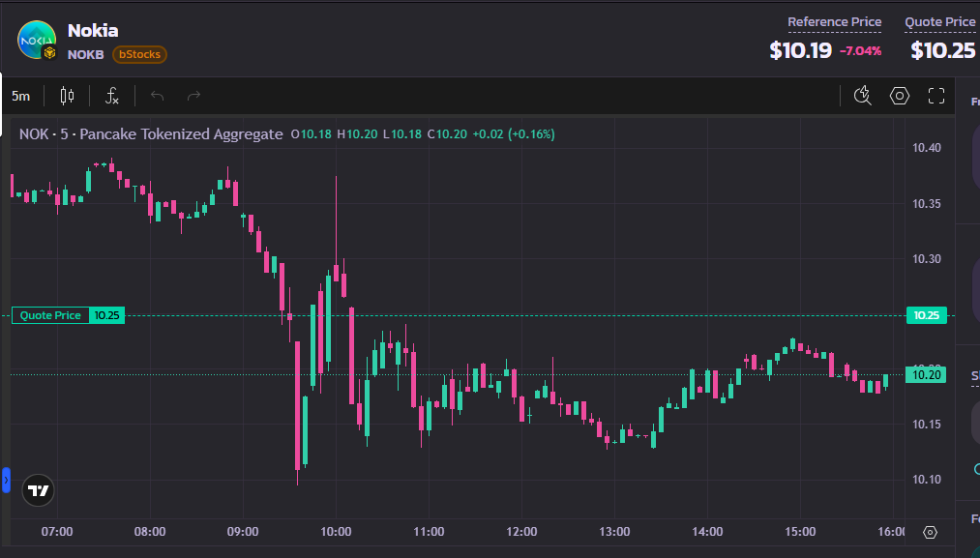Click the 10.40 price axis label
Viewport: 980px width, 558px height.
(x=926, y=148)
